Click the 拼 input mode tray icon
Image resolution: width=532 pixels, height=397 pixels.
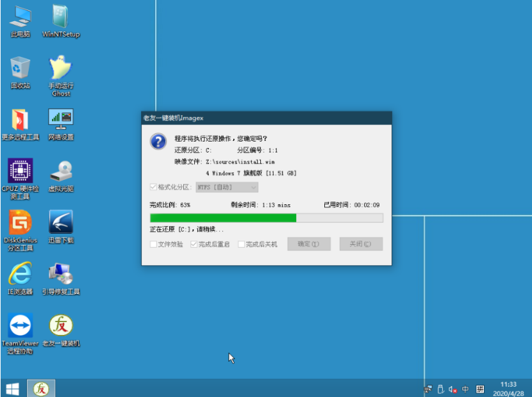click(x=480, y=389)
